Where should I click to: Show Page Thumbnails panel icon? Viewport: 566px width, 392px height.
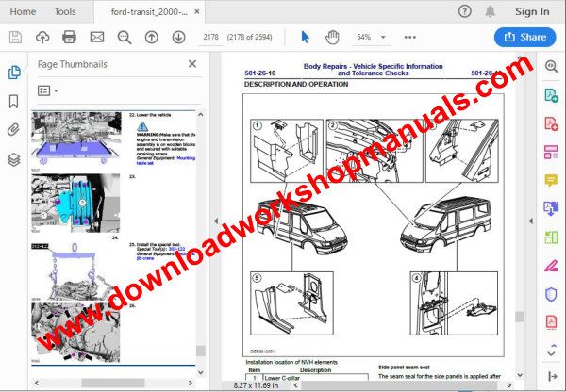pyautogui.click(x=14, y=73)
